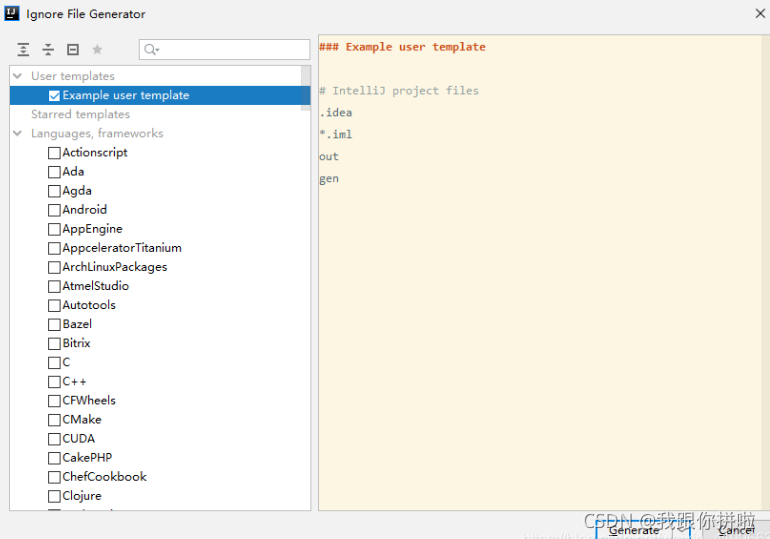This screenshot has width=770, height=539.
Task: Click the Expand All toolbar icon
Action: click(x=23, y=50)
